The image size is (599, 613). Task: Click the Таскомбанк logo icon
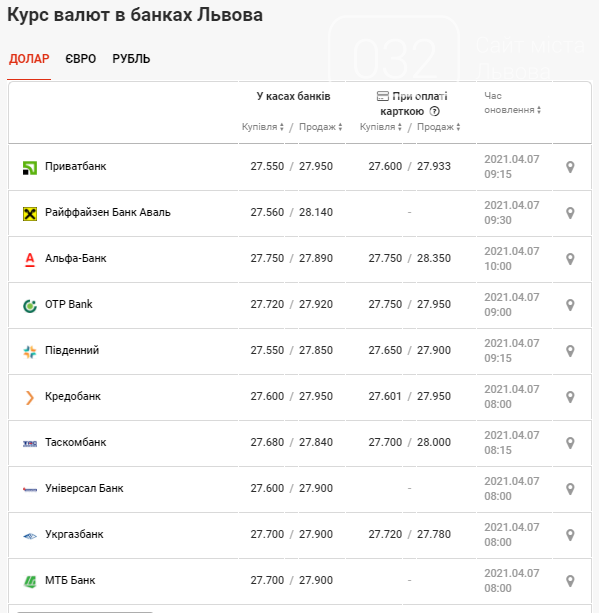point(30,443)
